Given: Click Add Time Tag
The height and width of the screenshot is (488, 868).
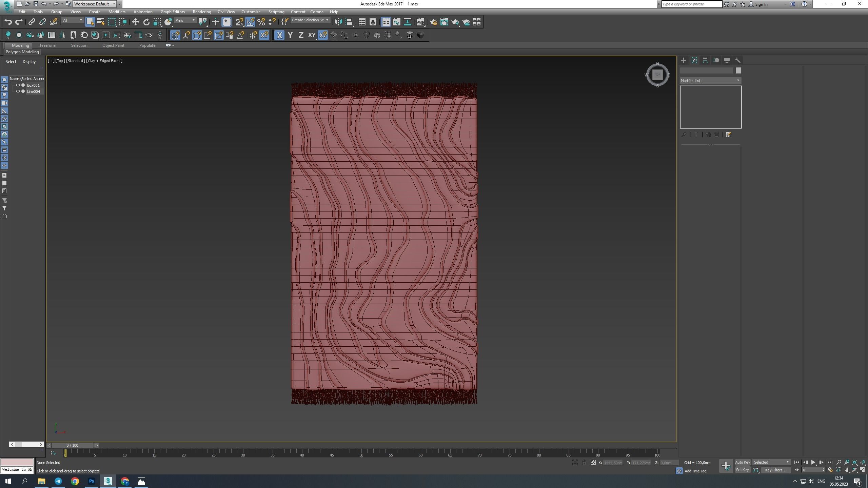Looking at the screenshot, I should 695,471.
